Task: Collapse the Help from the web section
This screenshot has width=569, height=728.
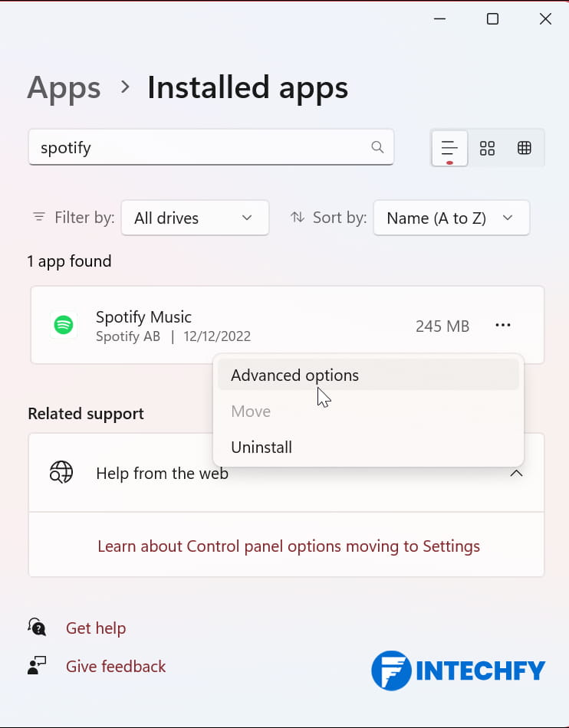Action: click(x=516, y=473)
